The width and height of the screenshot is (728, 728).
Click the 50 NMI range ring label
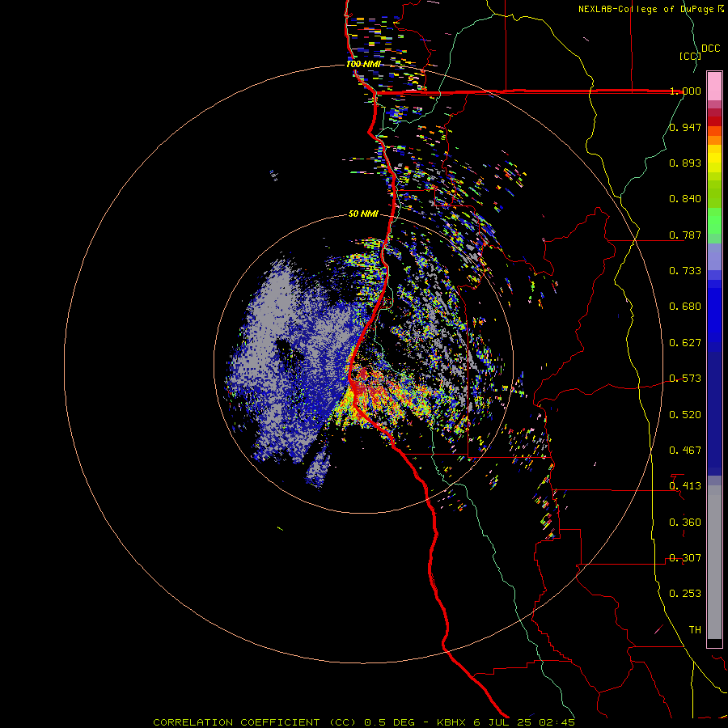click(x=363, y=214)
